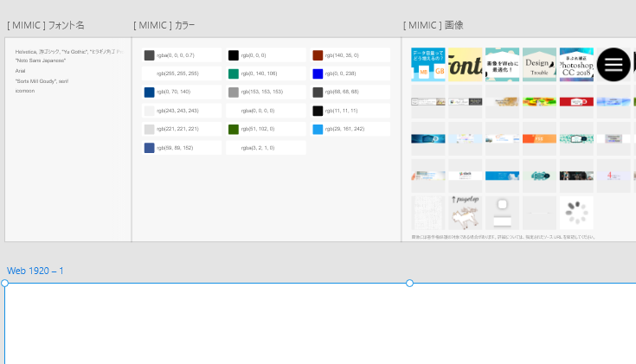Click the slack logo banner thumbnail
The width and height of the screenshot is (636, 364).
tap(466, 176)
